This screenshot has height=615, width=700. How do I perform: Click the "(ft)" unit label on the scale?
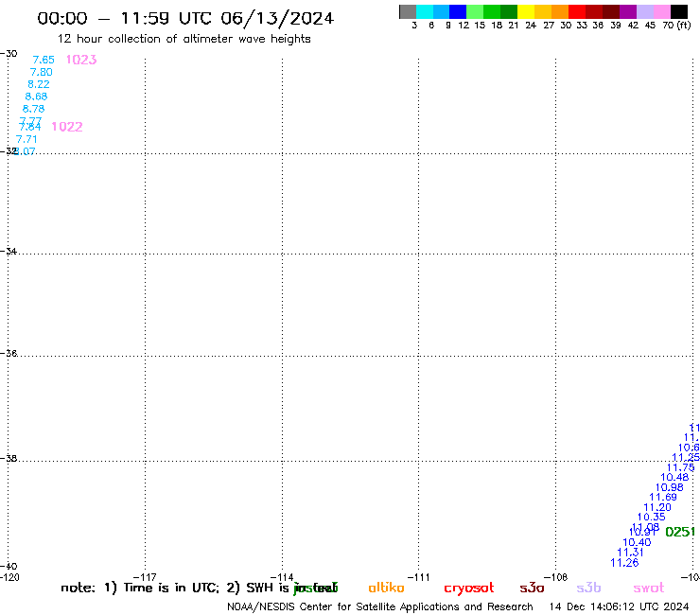click(684, 25)
